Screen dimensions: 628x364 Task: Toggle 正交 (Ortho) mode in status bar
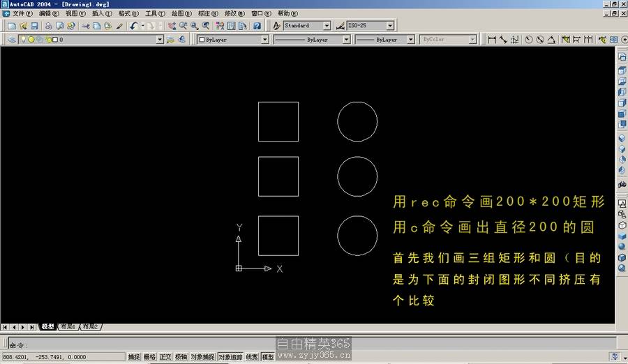pyautogui.click(x=165, y=357)
